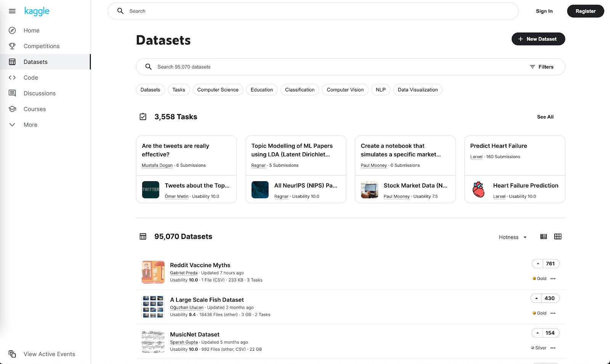Select the Home sidebar item
610x364 pixels.
pyautogui.click(x=31, y=30)
